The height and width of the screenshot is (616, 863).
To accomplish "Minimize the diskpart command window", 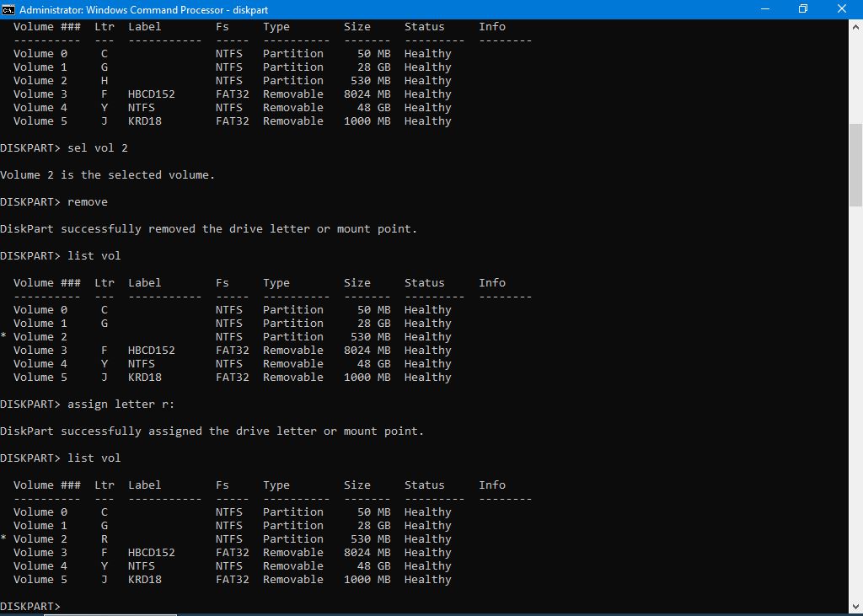I will point(763,9).
